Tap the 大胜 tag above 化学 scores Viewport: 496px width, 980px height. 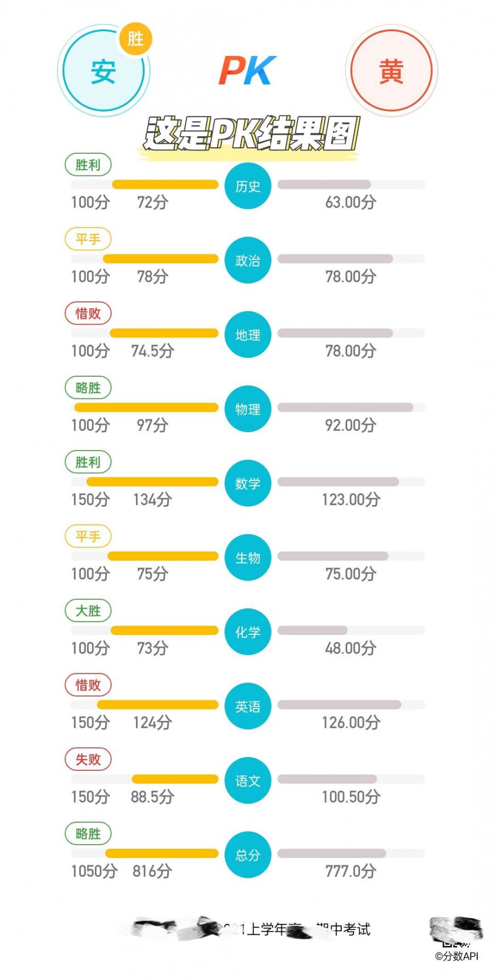(x=88, y=611)
